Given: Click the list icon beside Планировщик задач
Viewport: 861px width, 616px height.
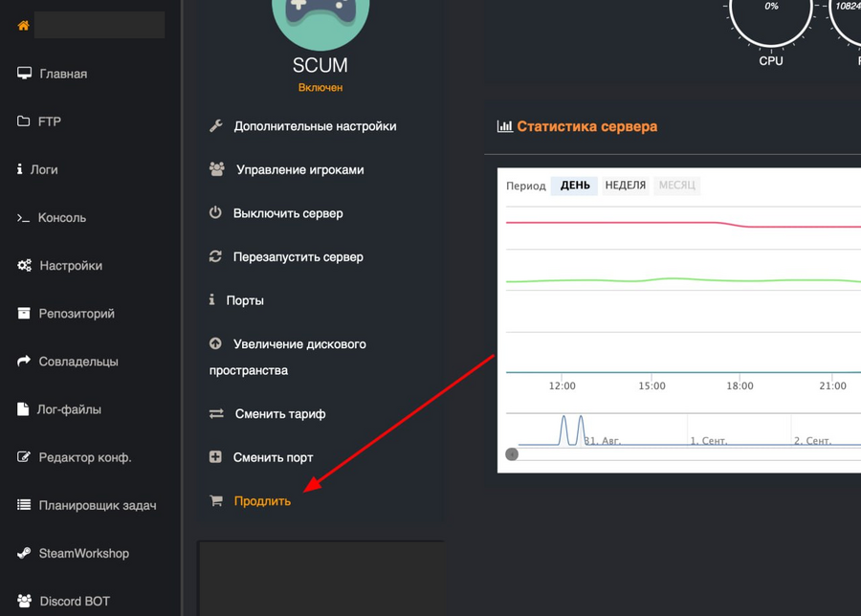Looking at the screenshot, I should coord(24,505).
